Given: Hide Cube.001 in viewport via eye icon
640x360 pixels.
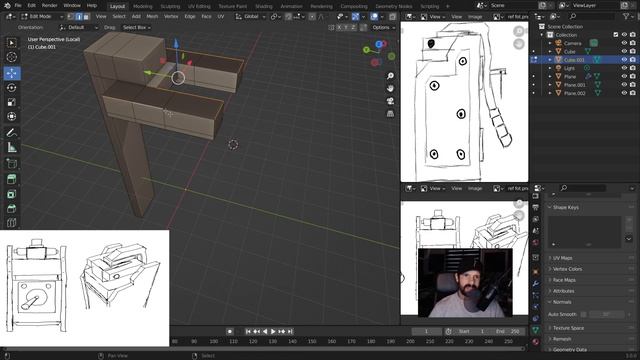Looking at the screenshot, I should click(x=624, y=60).
